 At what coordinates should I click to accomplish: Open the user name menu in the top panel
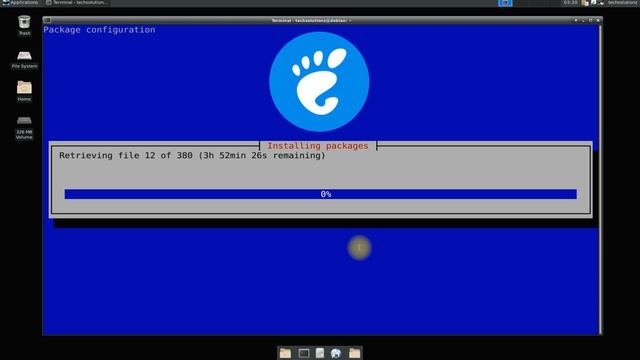pyautogui.click(x=623, y=2)
